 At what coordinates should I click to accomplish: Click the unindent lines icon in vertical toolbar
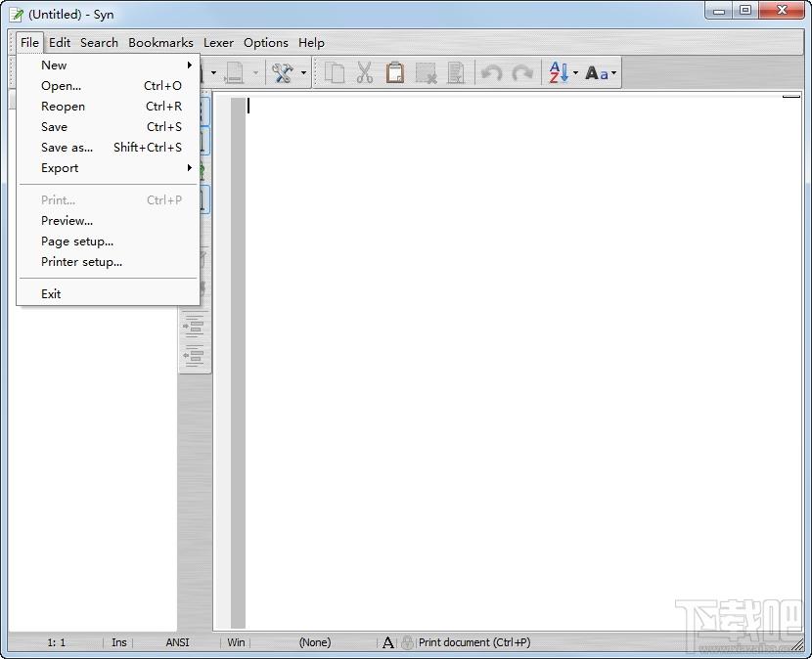coord(195,356)
